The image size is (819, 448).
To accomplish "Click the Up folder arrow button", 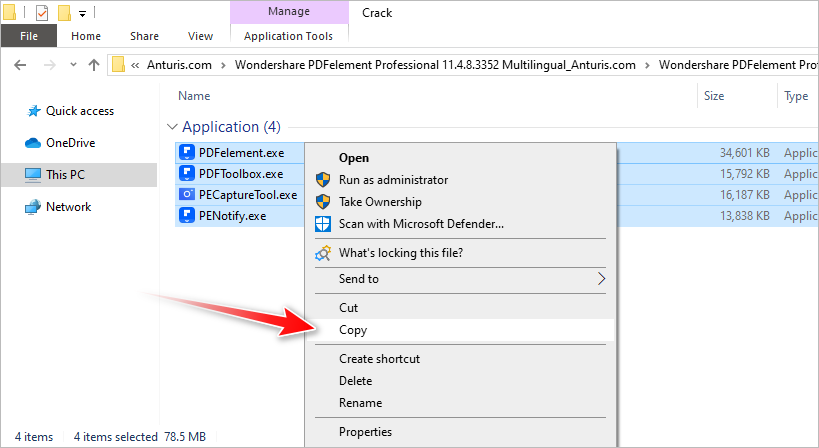I will coord(94,65).
